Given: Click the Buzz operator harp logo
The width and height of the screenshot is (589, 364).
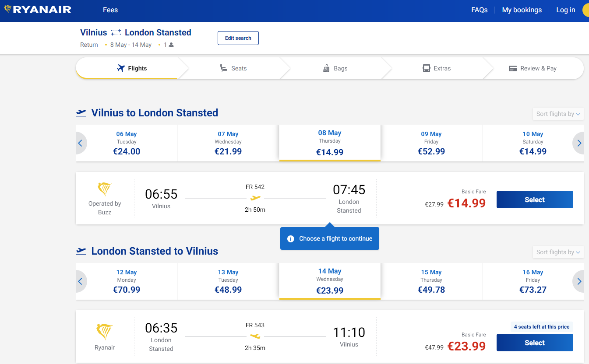Looking at the screenshot, I should point(105,189).
